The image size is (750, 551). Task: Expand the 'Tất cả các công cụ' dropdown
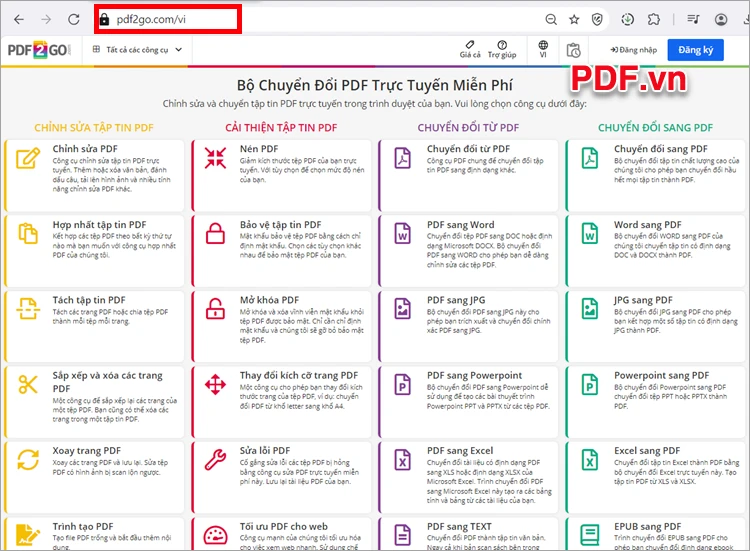(x=137, y=50)
